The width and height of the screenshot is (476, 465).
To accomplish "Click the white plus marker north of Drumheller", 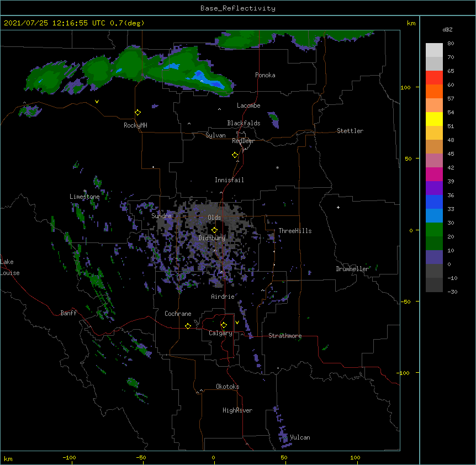I will pyautogui.click(x=338, y=207).
